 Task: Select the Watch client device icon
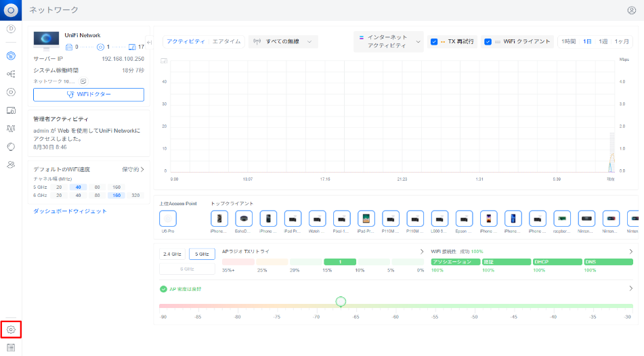point(317,219)
